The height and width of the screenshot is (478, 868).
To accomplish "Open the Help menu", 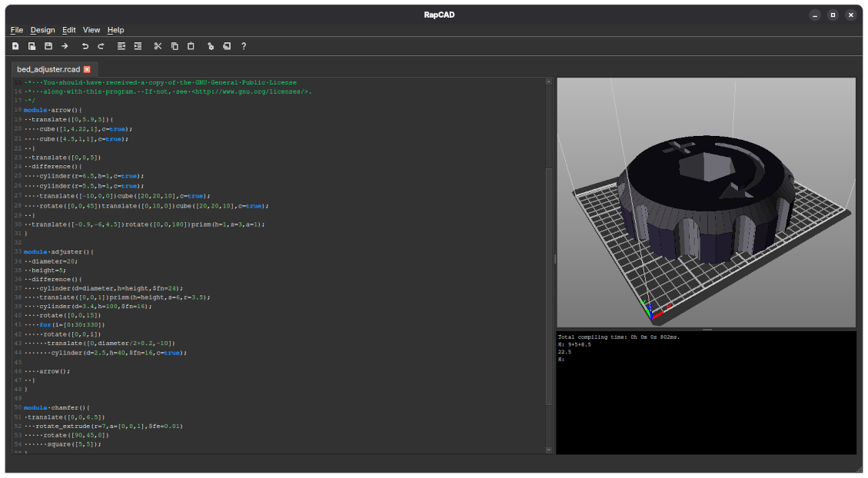I will tap(115, 30).
